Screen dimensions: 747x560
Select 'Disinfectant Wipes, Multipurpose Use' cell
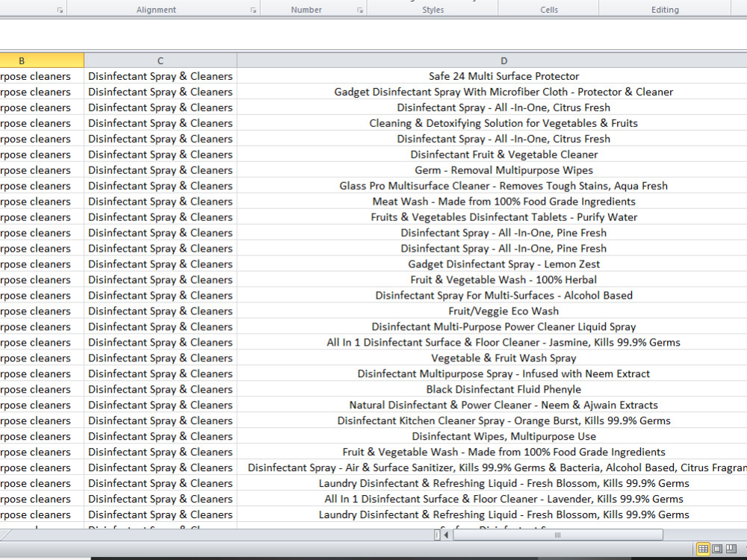coord(492,437)
